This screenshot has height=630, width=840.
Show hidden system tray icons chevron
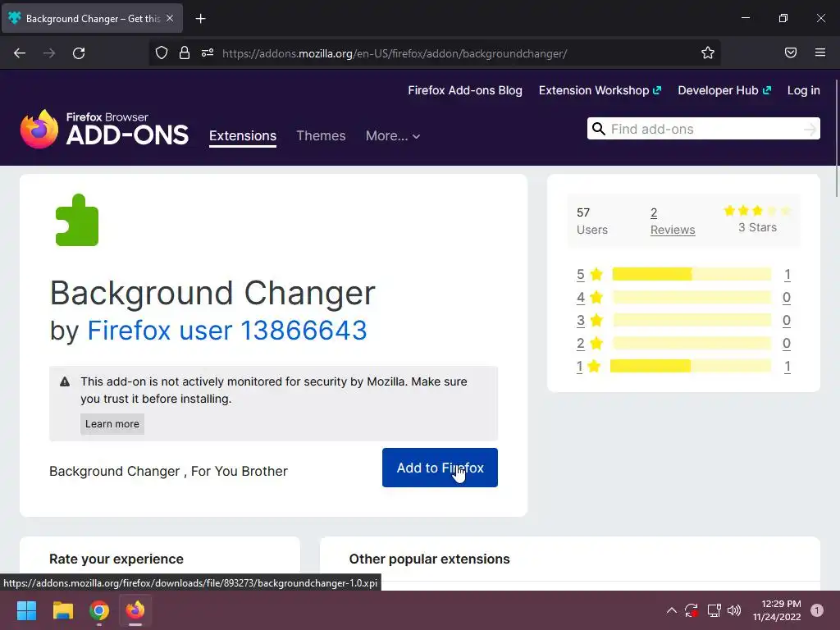tap(671, 610)
